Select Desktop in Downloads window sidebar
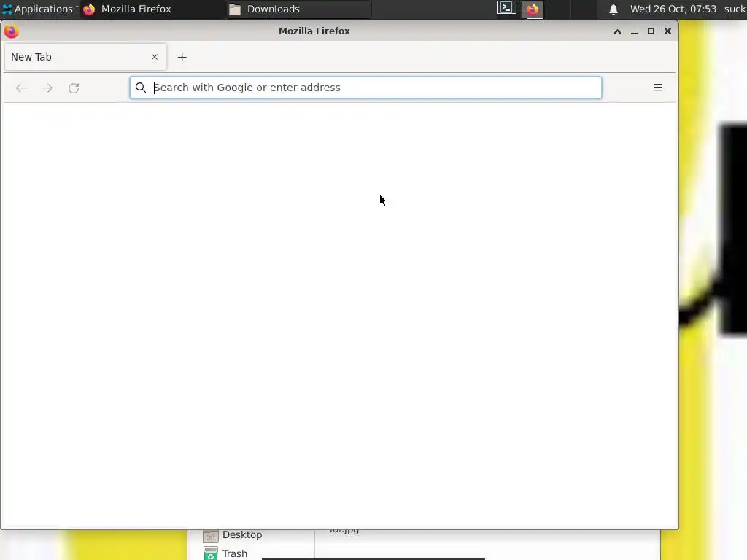This screenshot has width=747, height=560. click(x=233, y=535)
